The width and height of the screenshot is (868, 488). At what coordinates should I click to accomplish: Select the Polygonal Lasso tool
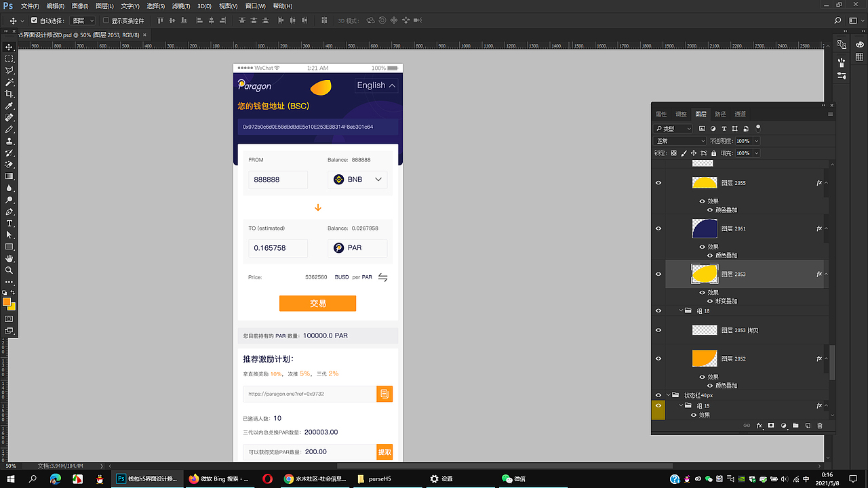[9, 70]
